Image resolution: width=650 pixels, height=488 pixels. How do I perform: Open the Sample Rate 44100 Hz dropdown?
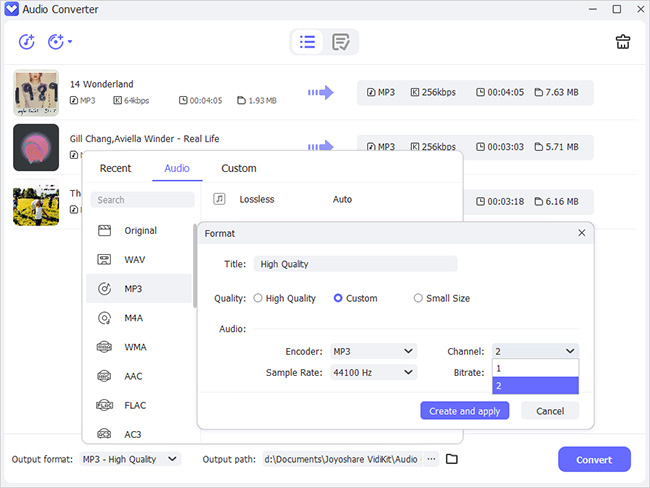point(372,372)
